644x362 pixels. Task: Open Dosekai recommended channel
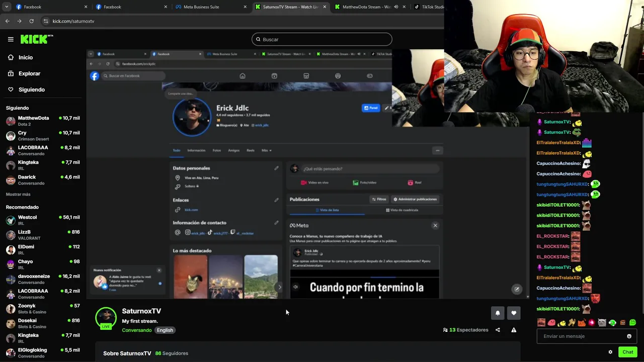click(x=43, y=323)
